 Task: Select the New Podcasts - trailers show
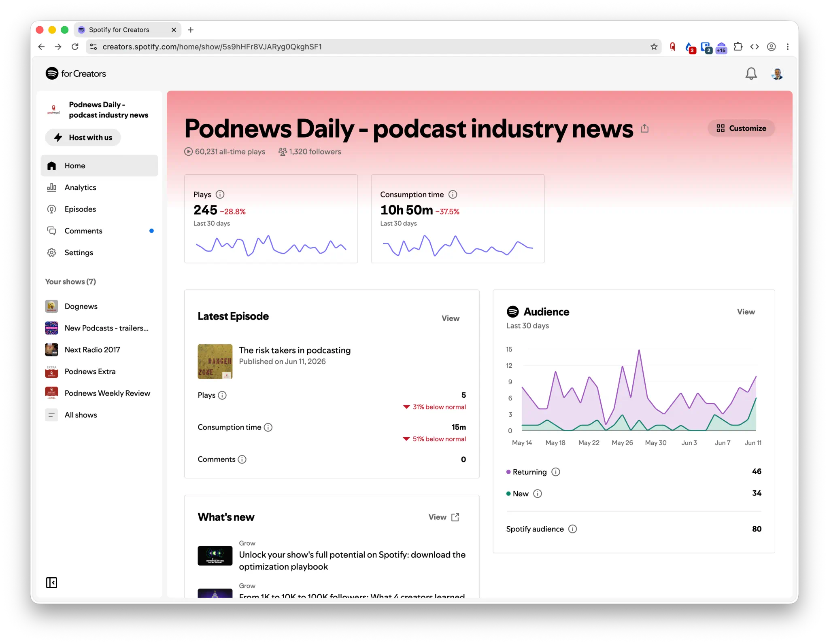pos(99,328)
